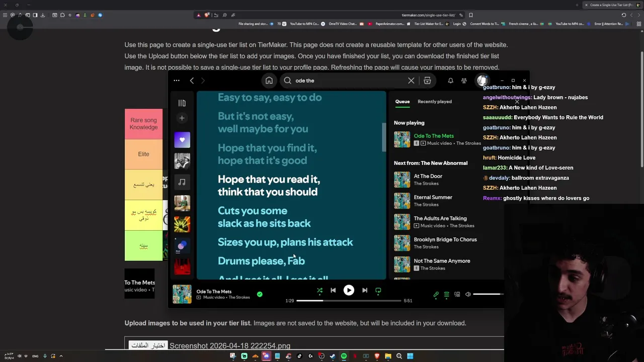Select the Elite tier label
This screenshot has width=644, height=362.
pyautogui.click(x=143, y=154)
